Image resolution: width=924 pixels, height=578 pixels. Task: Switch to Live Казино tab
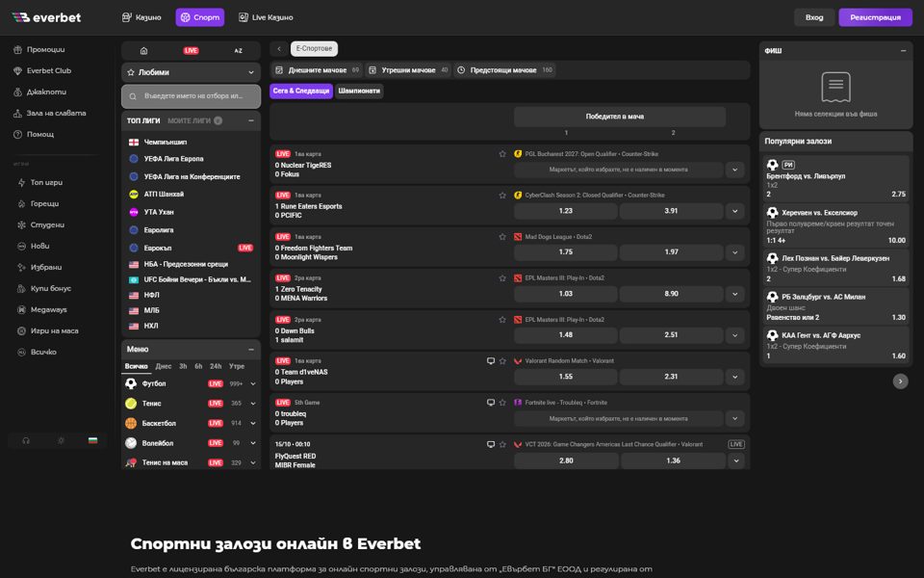coord(266,17)
